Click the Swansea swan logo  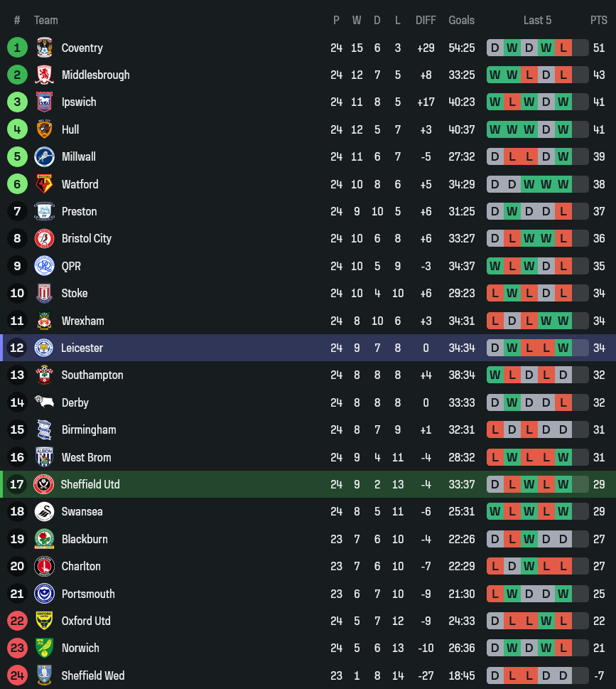44,511
